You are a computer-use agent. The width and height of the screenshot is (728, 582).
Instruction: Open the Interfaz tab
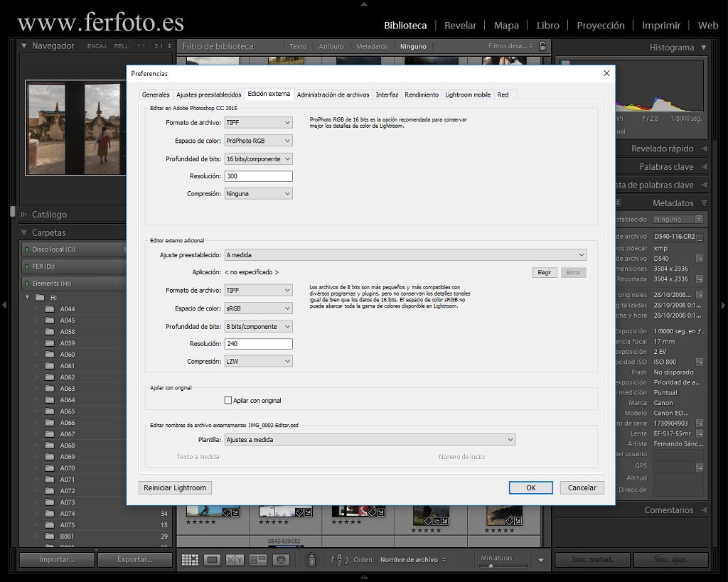click(x=387, y=95)
